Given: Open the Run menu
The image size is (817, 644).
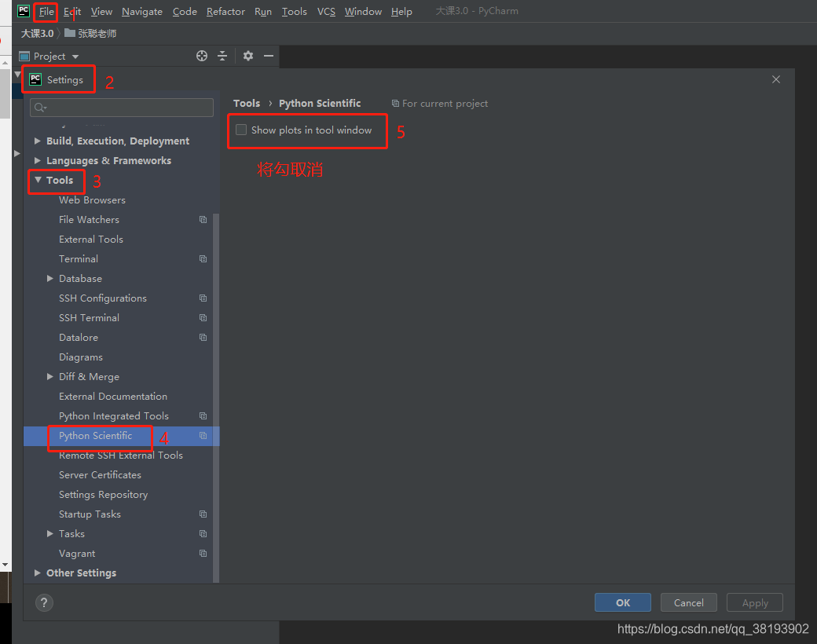Looking at the screenshot, I should (263, 12).
